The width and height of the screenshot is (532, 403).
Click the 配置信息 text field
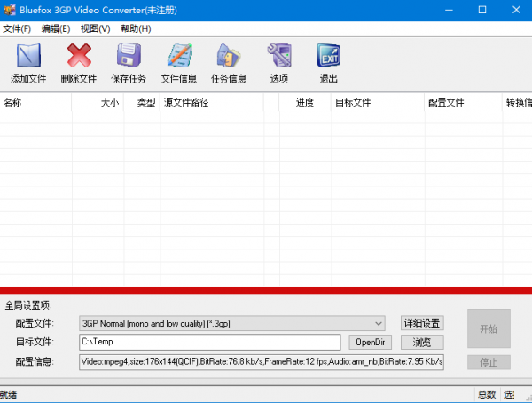point(262,362)
